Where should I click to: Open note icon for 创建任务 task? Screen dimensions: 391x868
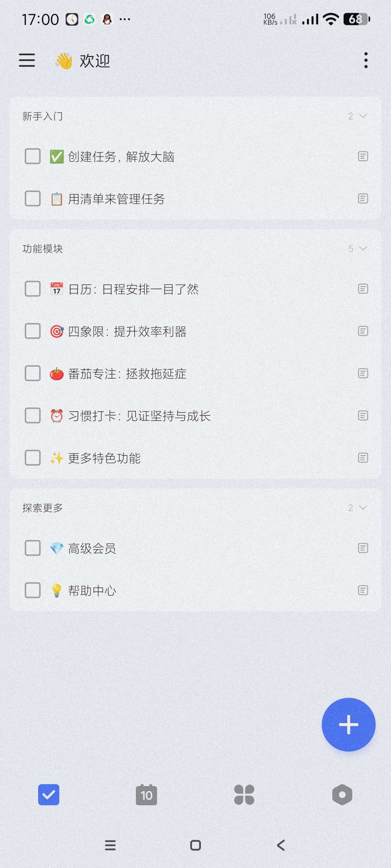363,156
